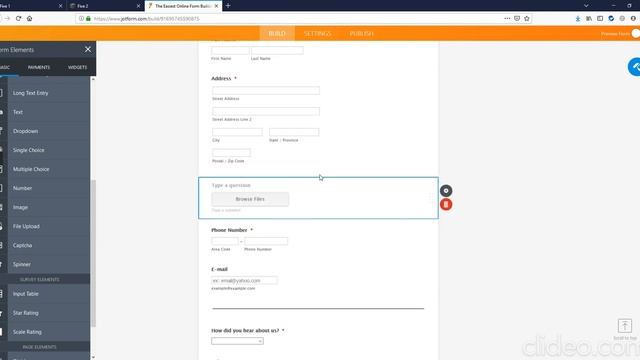
Task: Close the Form Elements panel
Action: coord(88,49)
